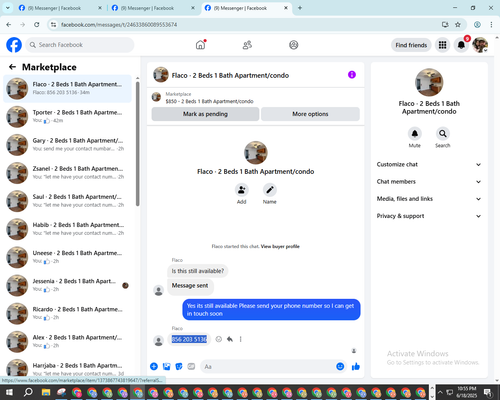Screen dimensions: 500x400
Task: Open the $850 Marketplace listing link
Action: click(x=209, y=101)
